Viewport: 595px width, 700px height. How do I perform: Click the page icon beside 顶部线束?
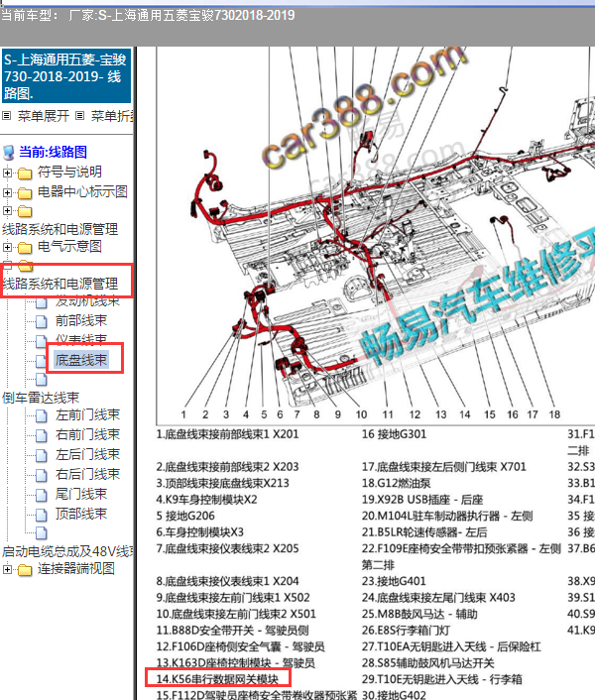tap(41, 515)
